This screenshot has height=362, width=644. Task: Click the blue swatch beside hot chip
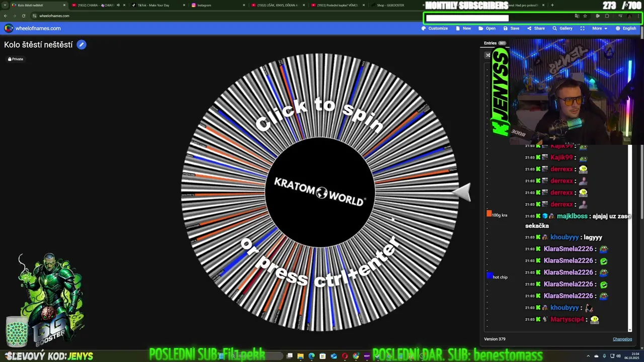tap(489, 275)
